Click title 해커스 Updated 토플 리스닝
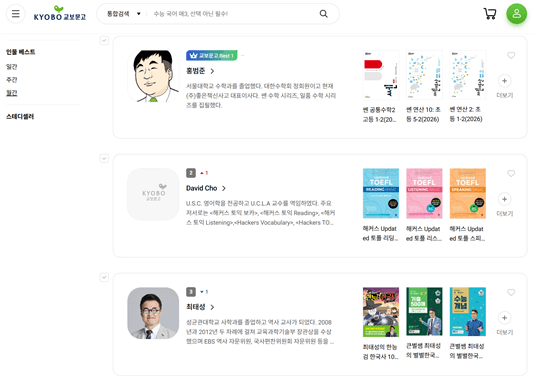Screen dimensions: 534x384 [424, 233]
